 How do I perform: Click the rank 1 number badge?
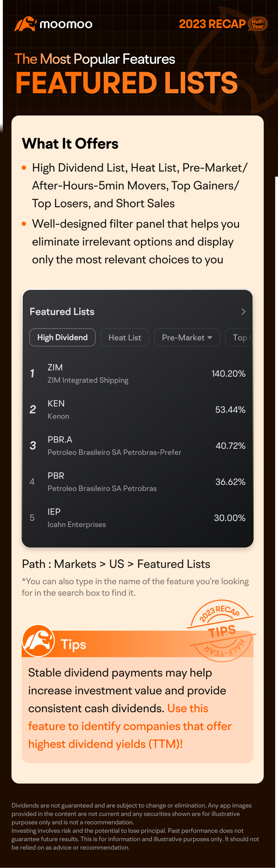click(32, 374)
